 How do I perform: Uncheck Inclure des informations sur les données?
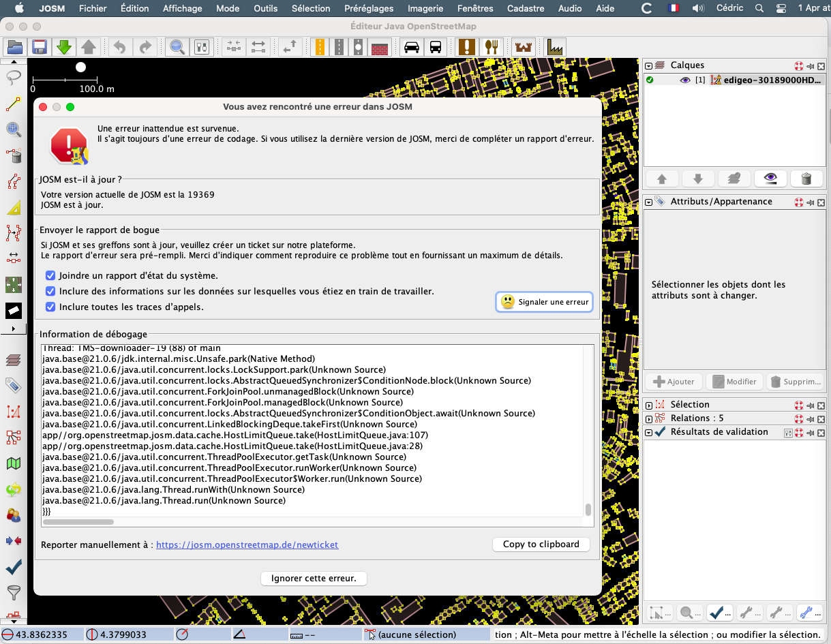click(50, 292)
